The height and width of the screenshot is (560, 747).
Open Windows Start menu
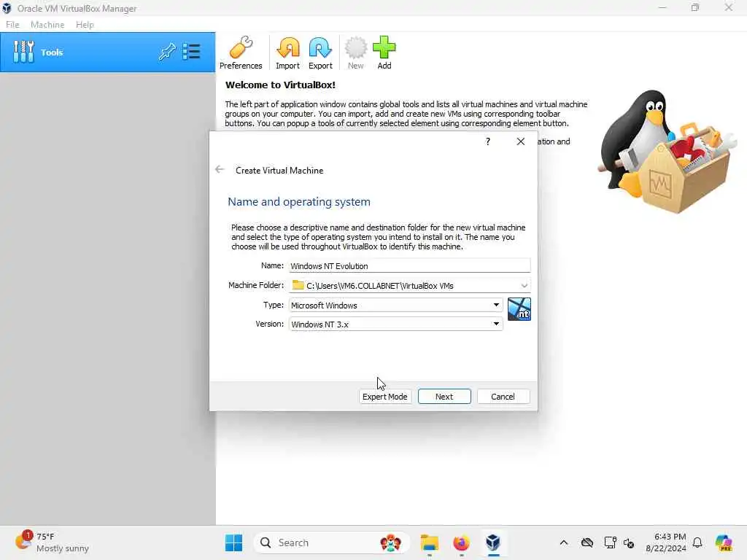[233, 542]
